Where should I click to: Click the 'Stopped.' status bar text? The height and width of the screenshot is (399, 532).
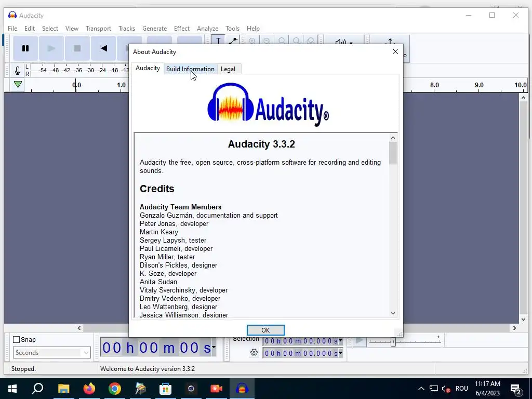tap(23, 369)
